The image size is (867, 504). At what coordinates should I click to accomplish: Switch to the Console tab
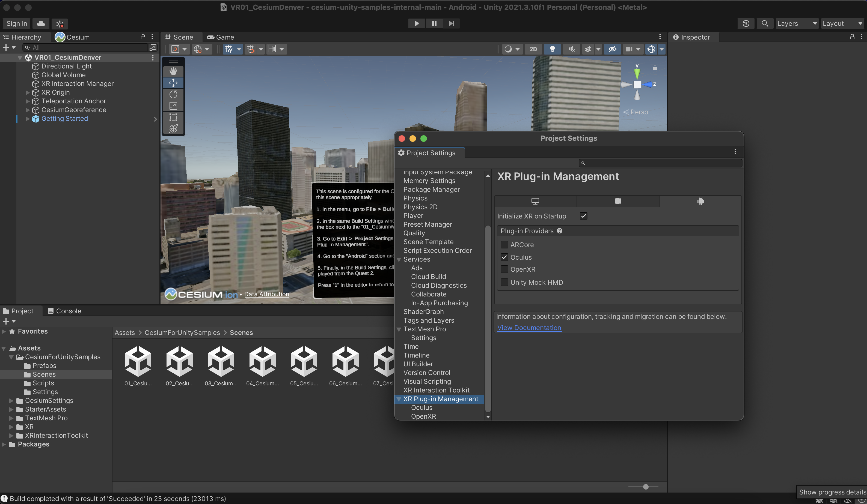[x=65, y=310]
